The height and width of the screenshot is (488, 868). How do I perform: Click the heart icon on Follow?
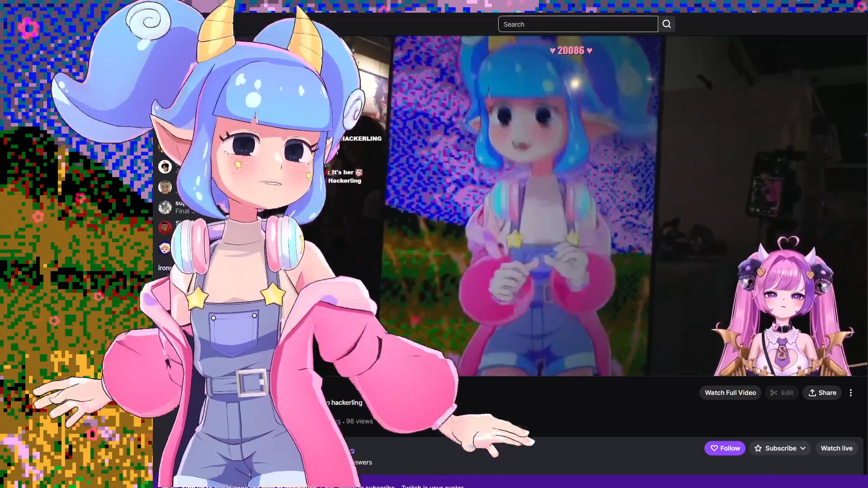click(x=714, y=448)
